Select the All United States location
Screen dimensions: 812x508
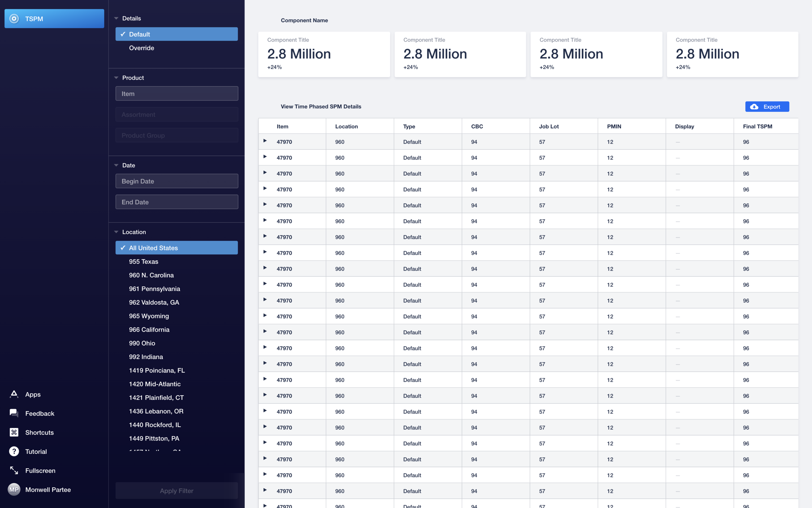tap(177, 248)
